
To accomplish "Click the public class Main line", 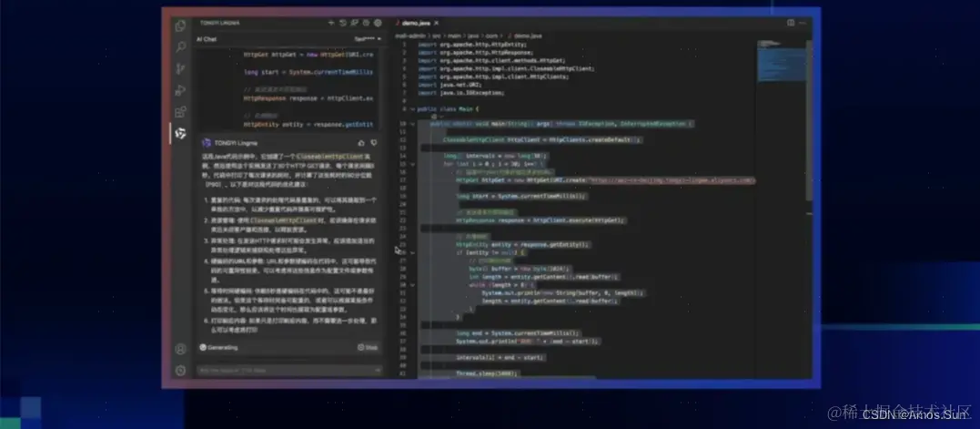I will click(x=448, y=108).
